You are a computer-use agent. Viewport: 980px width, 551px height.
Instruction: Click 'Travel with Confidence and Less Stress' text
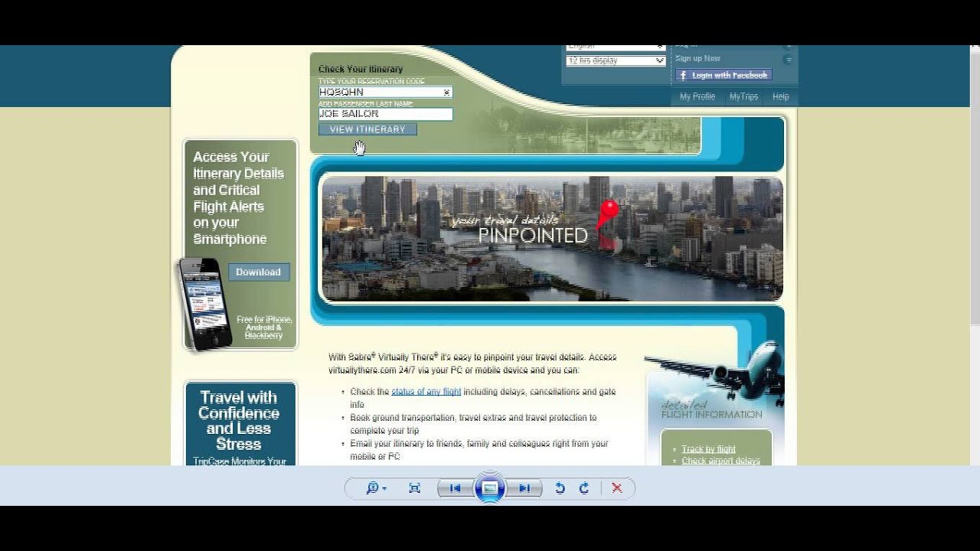238,421
